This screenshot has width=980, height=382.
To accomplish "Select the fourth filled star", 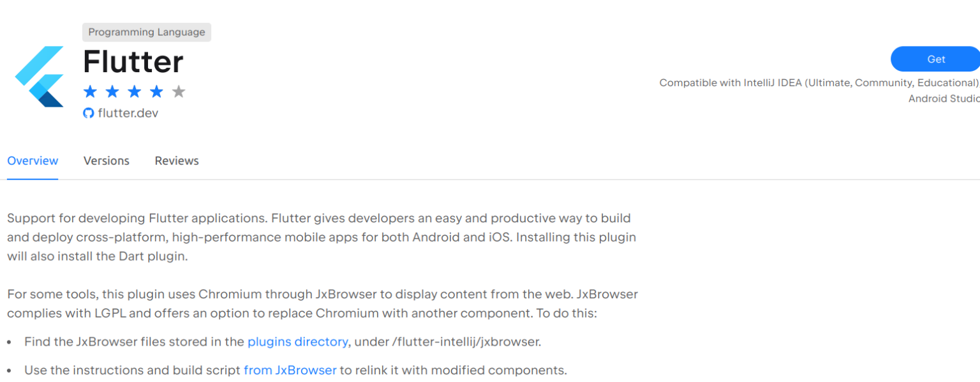I will tap(157, 91).
